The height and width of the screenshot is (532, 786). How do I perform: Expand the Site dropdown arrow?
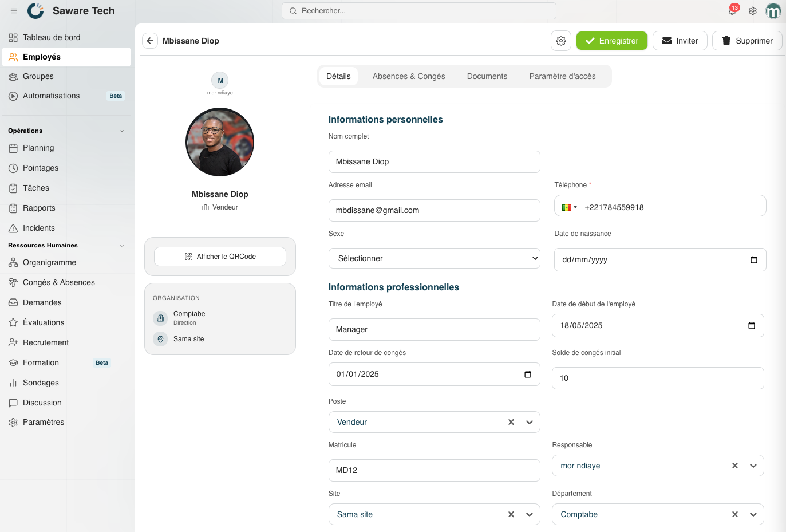point(530,514)
